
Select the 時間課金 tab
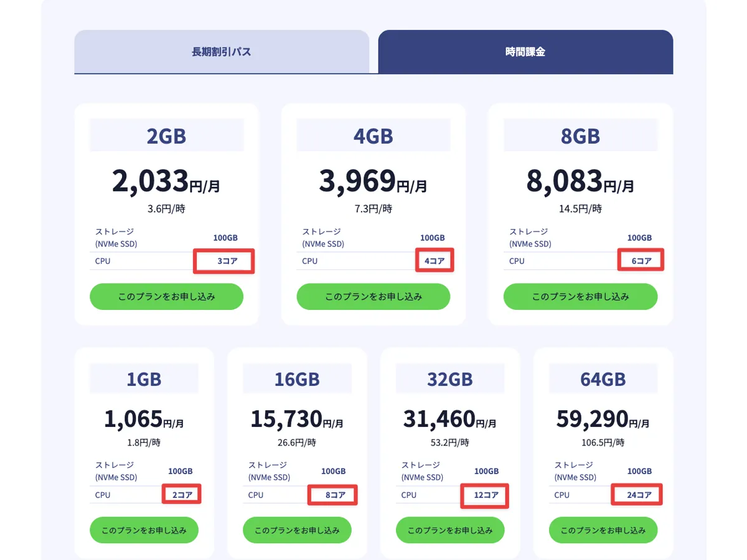525,52
